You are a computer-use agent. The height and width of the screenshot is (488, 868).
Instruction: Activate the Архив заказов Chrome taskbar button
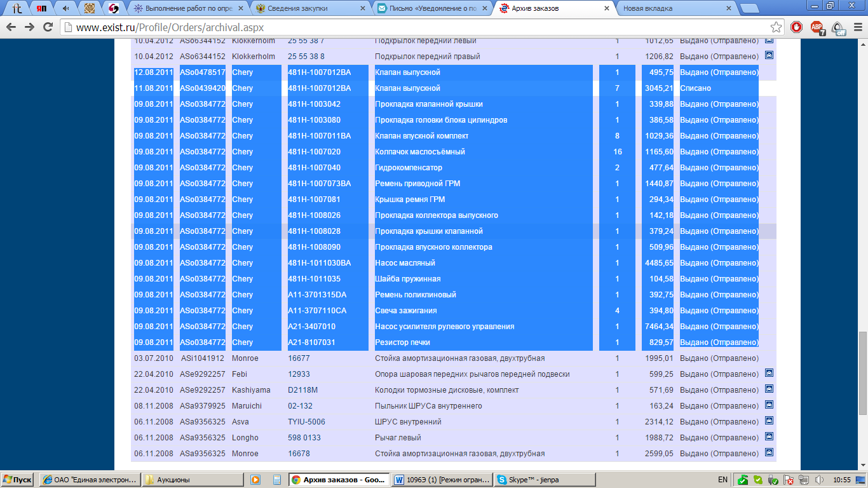339,480
